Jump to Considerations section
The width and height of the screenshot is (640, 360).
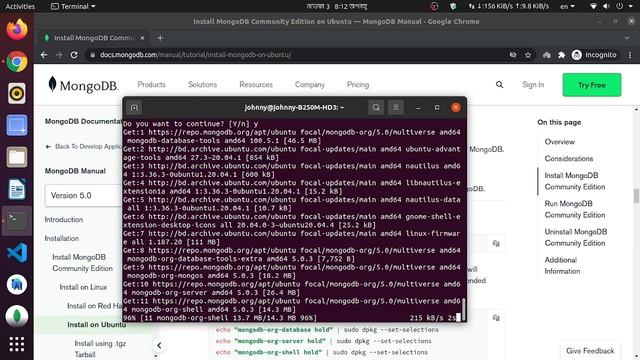[x=569, y=159]
